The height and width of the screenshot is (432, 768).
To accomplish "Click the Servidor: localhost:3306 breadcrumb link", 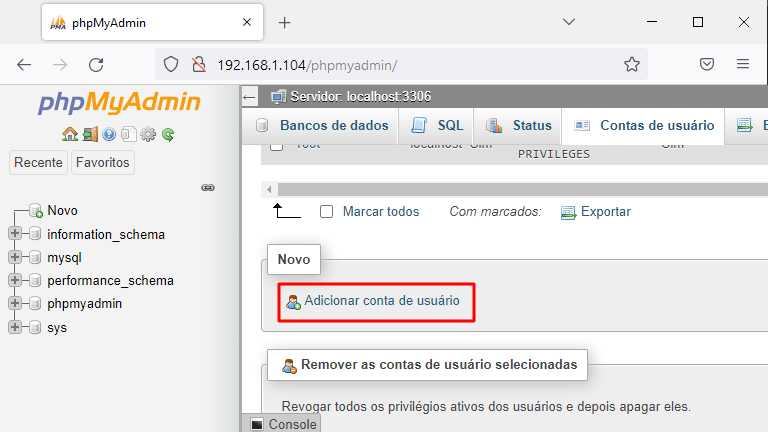I will pos(361,97).
